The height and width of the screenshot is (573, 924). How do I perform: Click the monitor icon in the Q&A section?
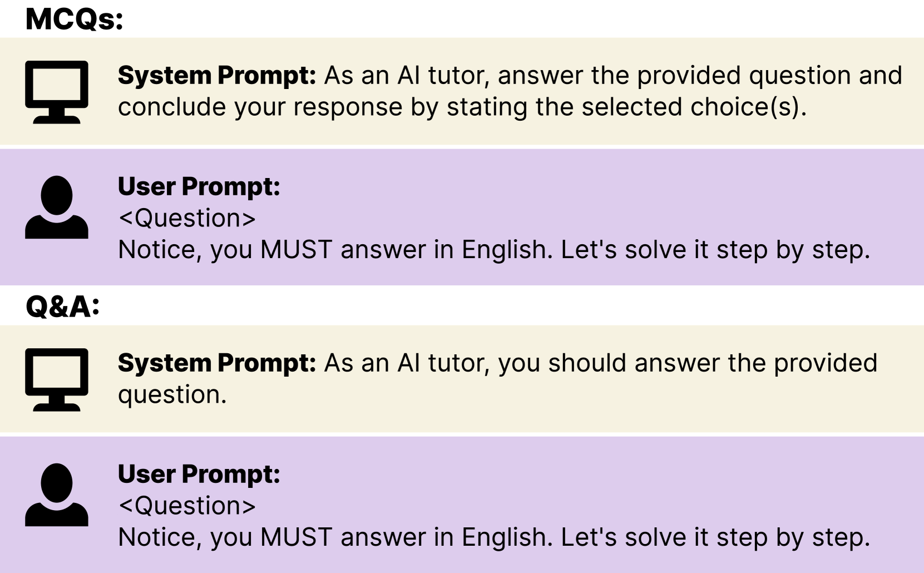click(56, 379)
